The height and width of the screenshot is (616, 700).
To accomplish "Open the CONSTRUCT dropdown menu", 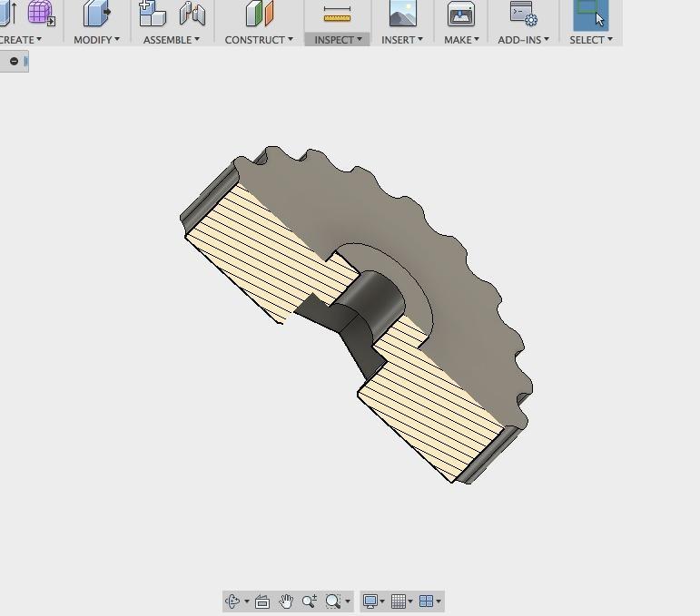I will tap(259, 40).
